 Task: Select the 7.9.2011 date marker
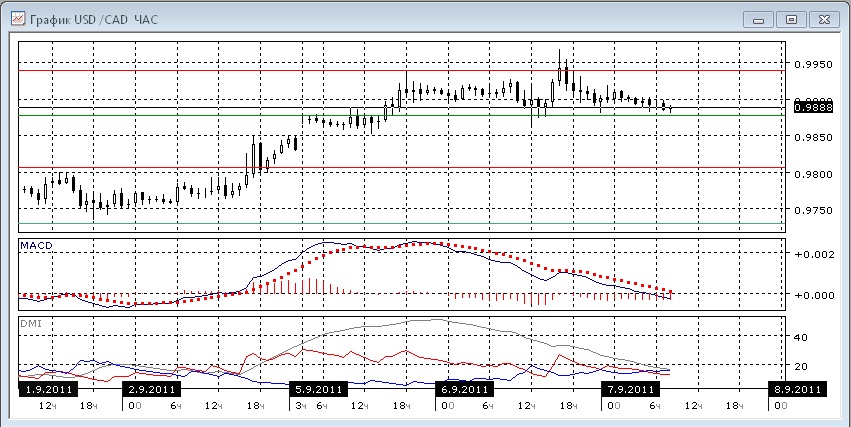pos(630,389)
